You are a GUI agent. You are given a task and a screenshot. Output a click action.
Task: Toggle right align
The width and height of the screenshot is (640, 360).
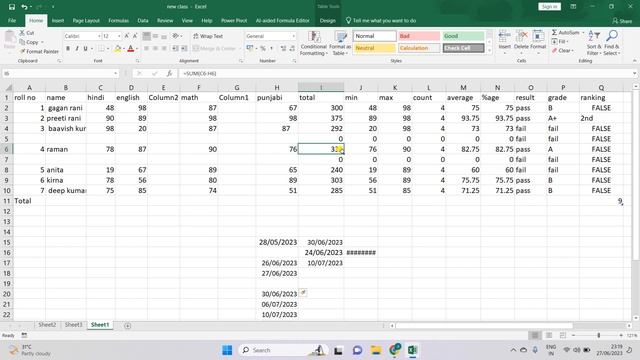(x=164, y=49)
